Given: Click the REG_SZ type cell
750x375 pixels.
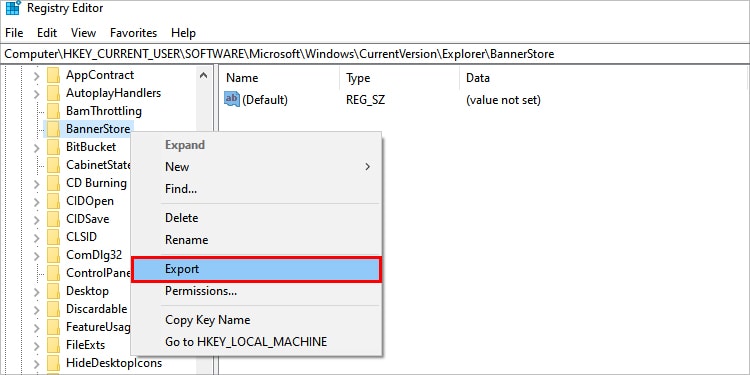Looking at the screenshot, I should (365, 100).
